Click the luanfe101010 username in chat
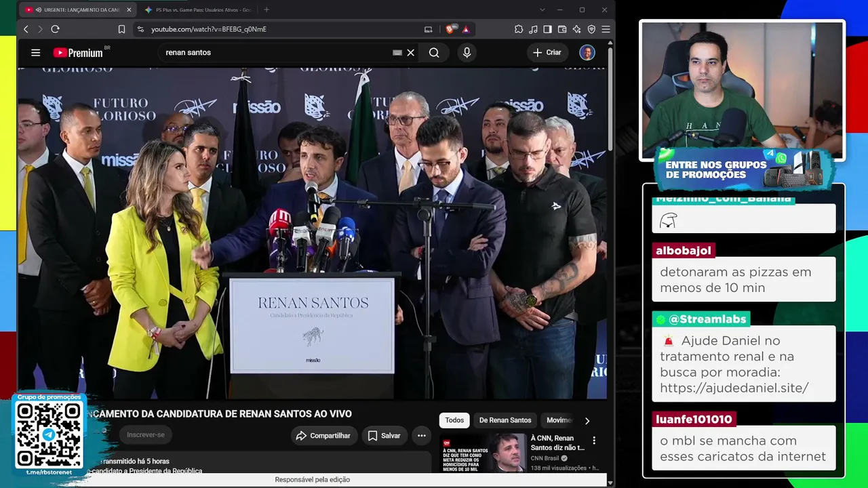This screenshot has width=868, height=488. pos(694,420)
